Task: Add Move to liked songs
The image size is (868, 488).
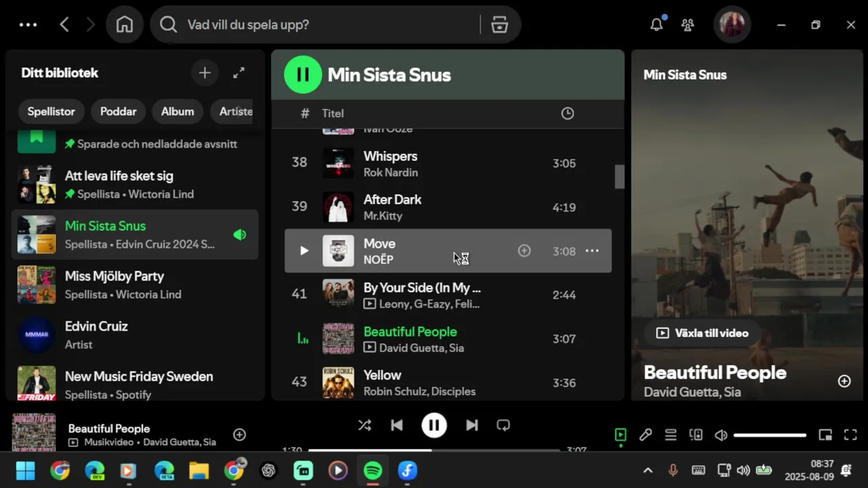Action: click(x=524, y=251)
